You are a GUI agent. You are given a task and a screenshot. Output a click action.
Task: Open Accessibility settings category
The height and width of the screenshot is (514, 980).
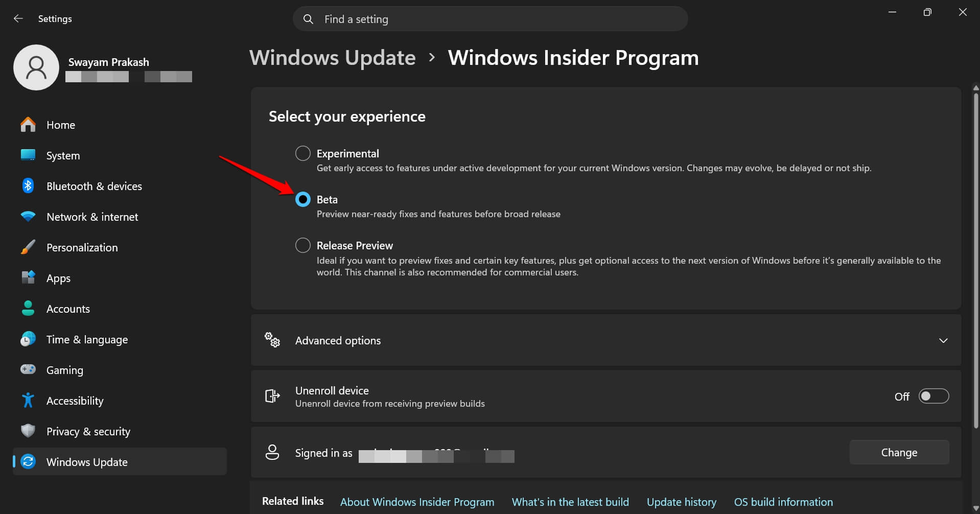120,401
